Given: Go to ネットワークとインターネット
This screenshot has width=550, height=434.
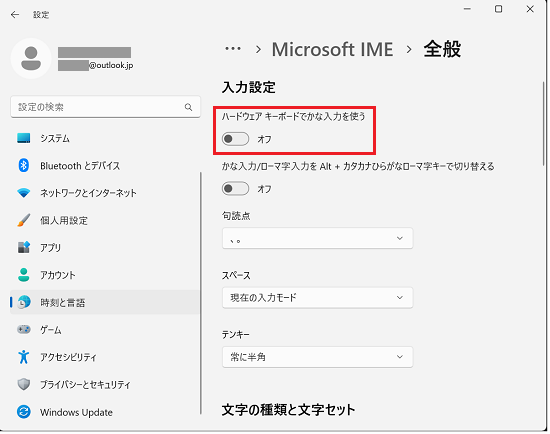Looking at the screenshot, I should pos(105,193).
